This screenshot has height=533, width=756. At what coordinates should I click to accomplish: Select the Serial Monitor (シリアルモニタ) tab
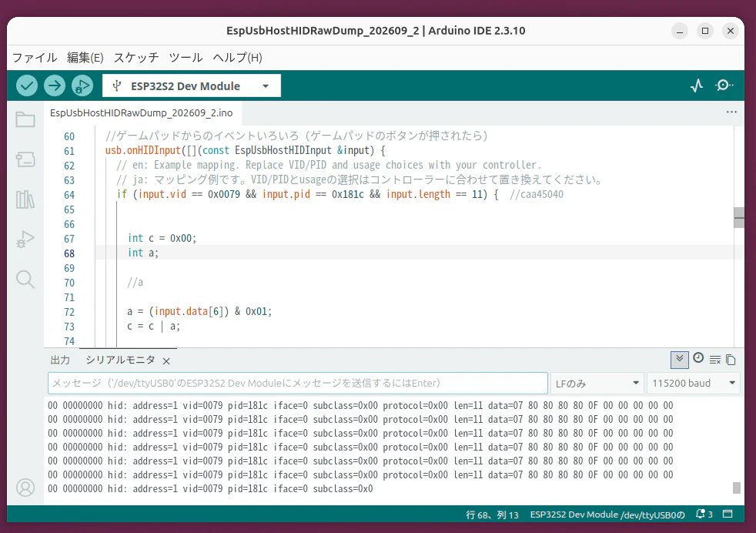pos(120,360)
